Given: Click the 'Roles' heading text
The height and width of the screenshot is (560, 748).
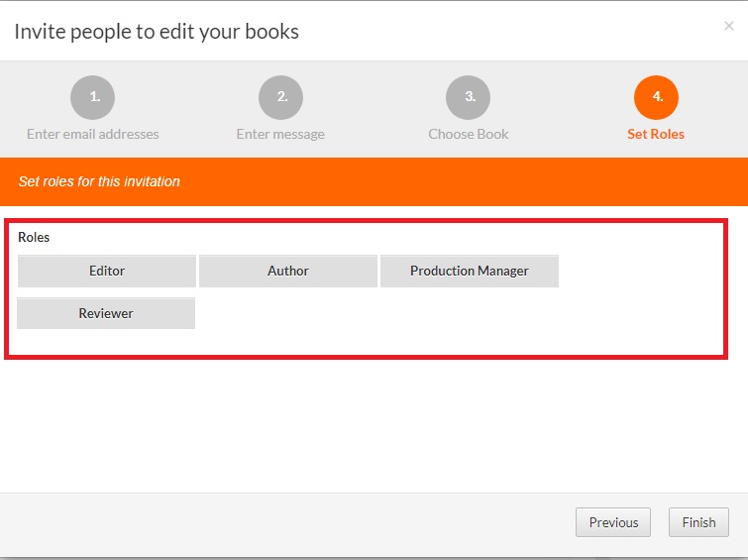Looking at the screenshot, I should (34, 238).
